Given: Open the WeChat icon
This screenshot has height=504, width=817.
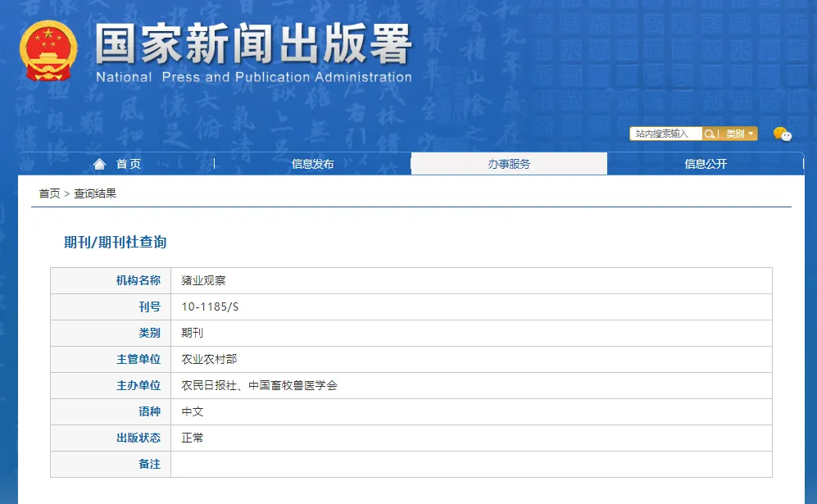Looking at the screenshot, I should [x=782, y=134].
